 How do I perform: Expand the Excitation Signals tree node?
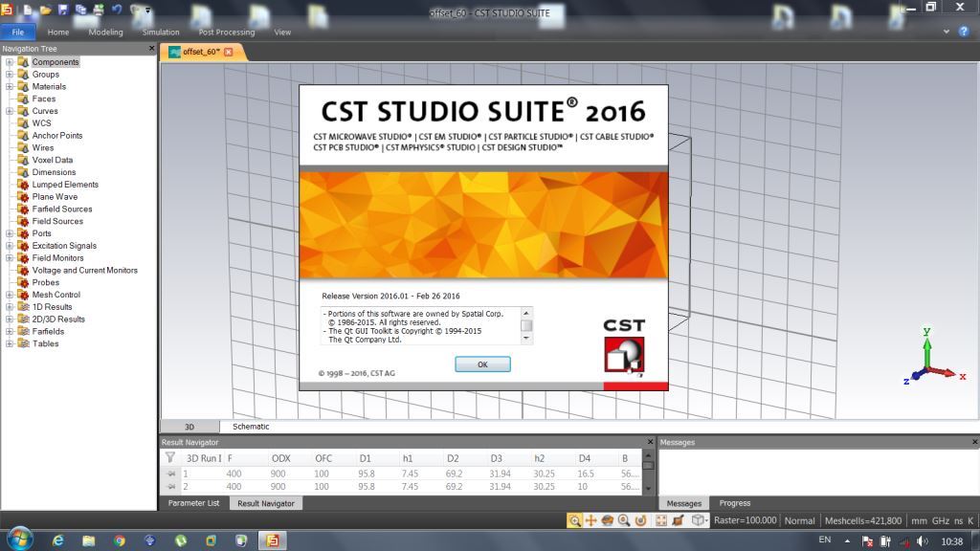coord(10,246)
